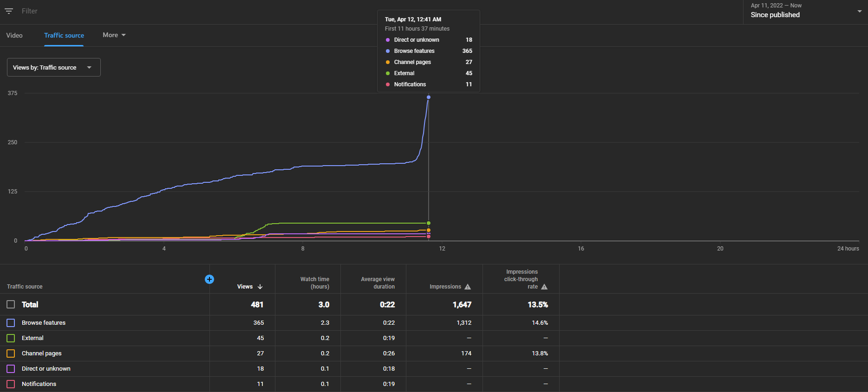Click the filter lines icon
Image resolution: width=868 pixels, height=392 pixels.
point(9,11)
